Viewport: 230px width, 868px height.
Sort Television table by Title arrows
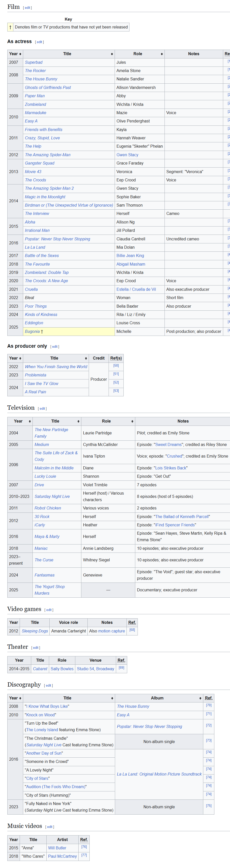78,421
